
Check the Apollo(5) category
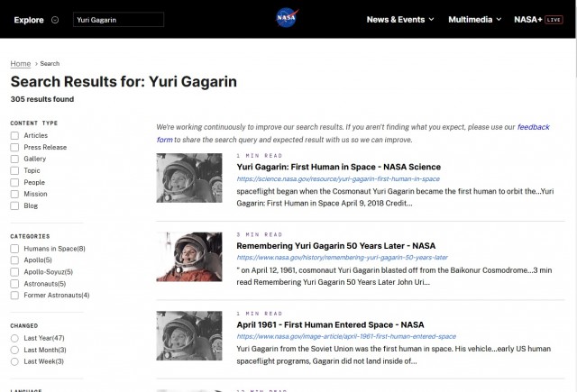14,260
